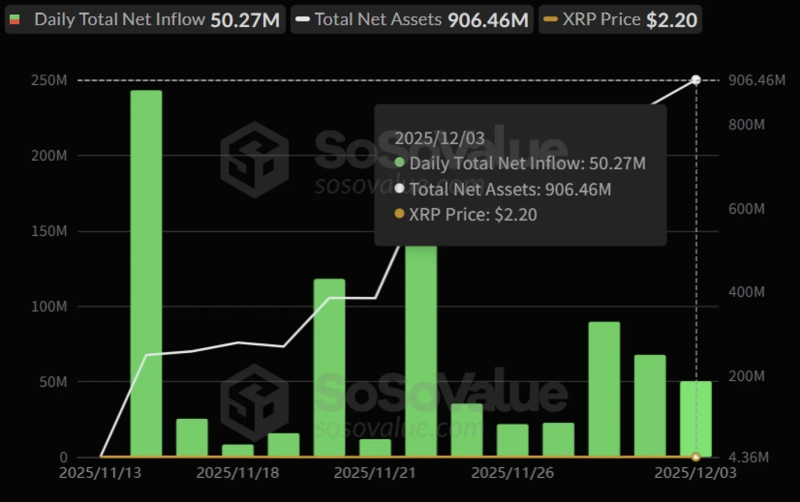This screenshot has height=502, width=800.
Task: Select the 2025/12/03 inflow bar
Action: 696,419
